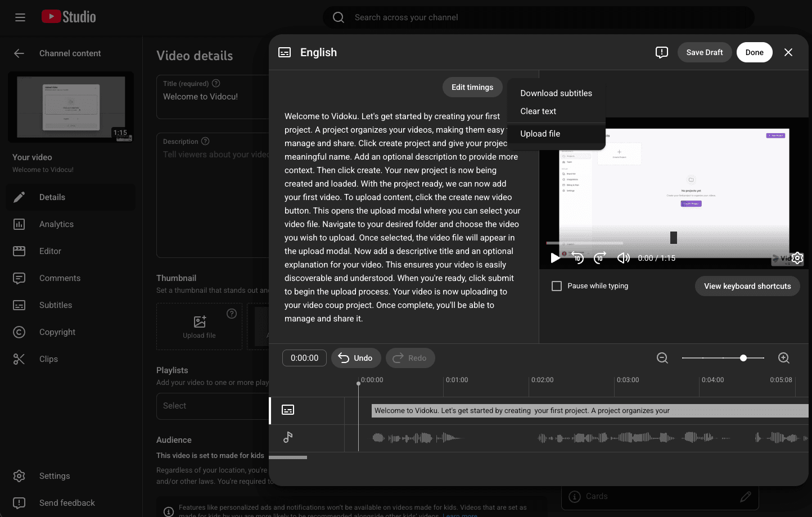Click the Edit timings button

coord(472,87)
